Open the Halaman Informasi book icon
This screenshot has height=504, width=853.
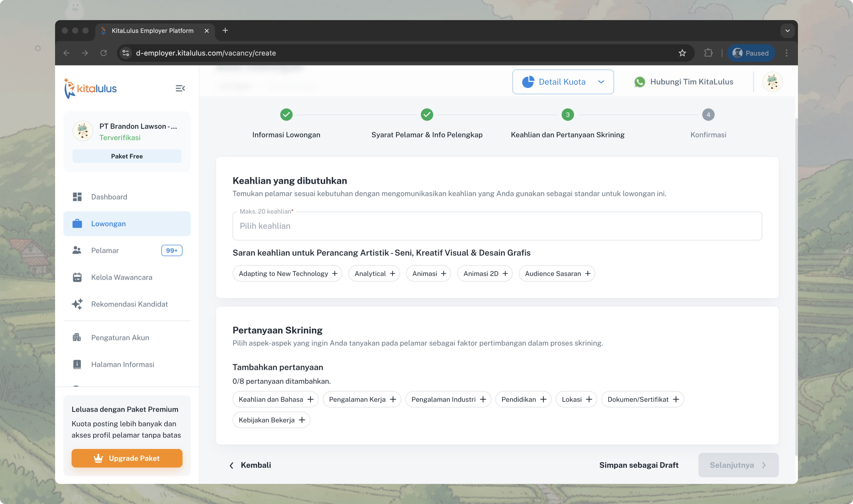(77, 364)
